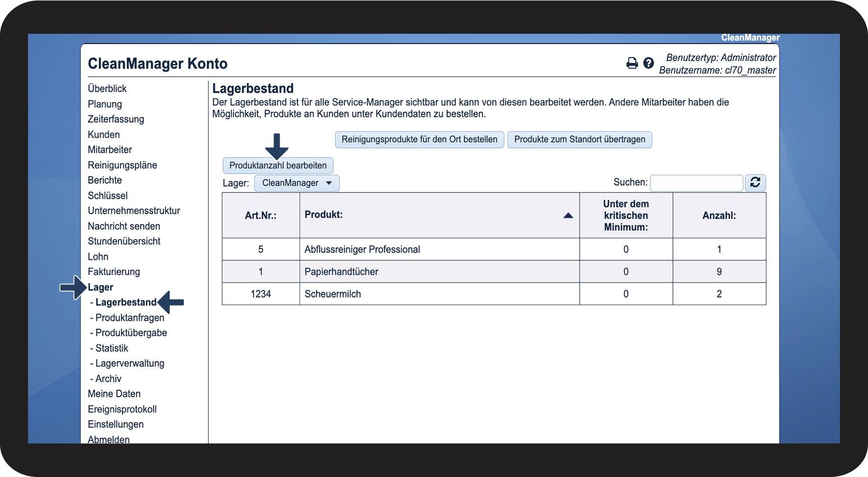868x477 pixels.
Task: Click Produkte zum Standort übertragen button
Action: point(580,140)
